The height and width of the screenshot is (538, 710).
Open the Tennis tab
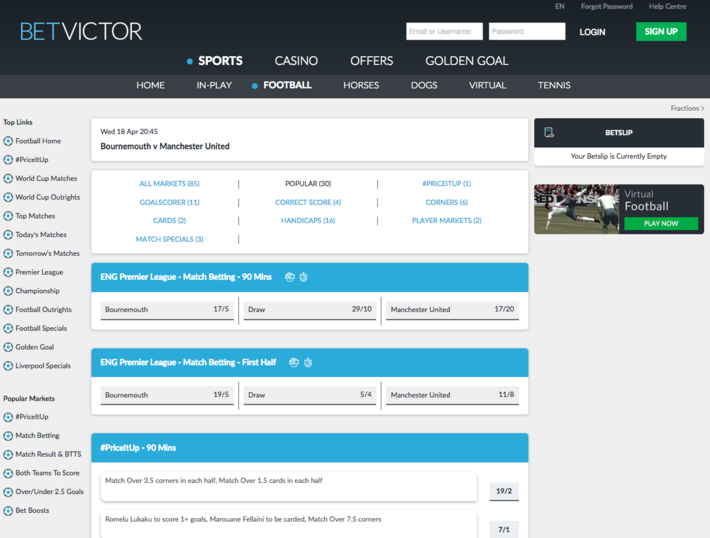[x=554, y=85]
